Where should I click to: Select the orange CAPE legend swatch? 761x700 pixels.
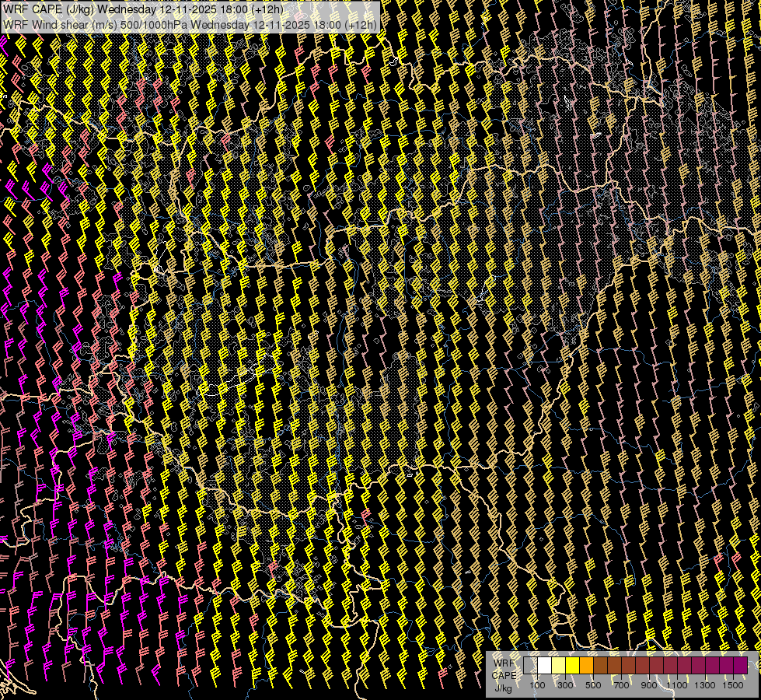point(586,666)
